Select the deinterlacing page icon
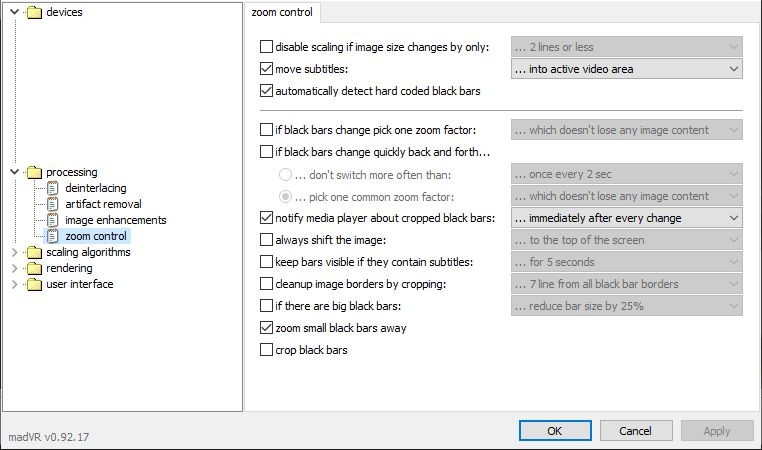The image size is (762, 450). pos(52,188)
